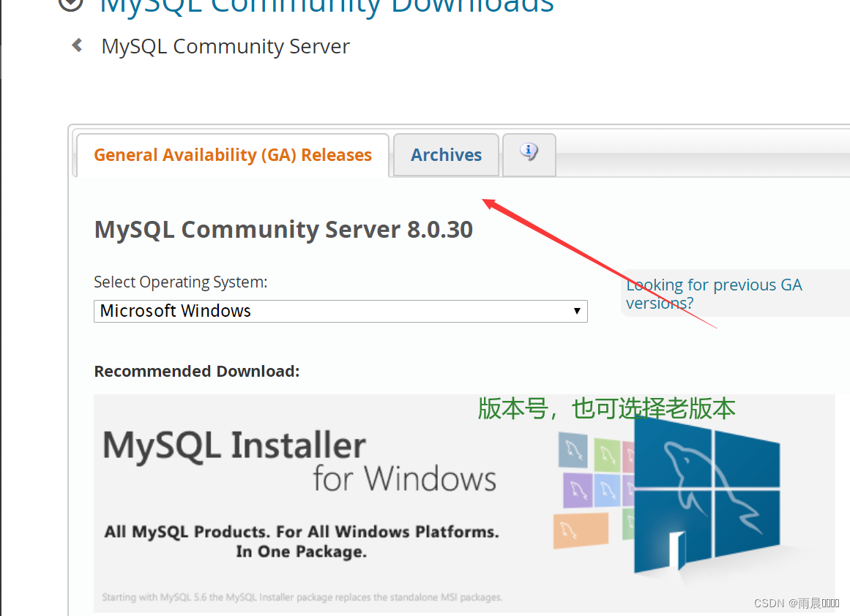Click the Recommended Download label

click(197, 371)
